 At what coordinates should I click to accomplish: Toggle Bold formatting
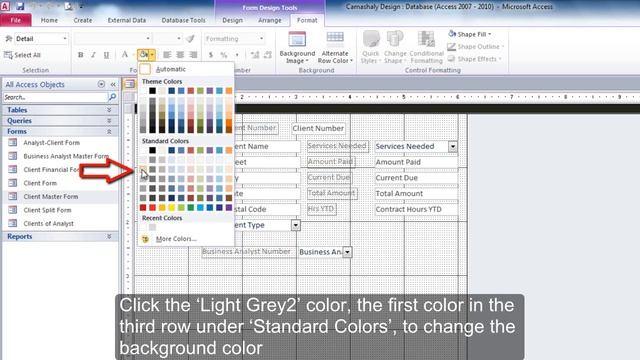[80, 55]
